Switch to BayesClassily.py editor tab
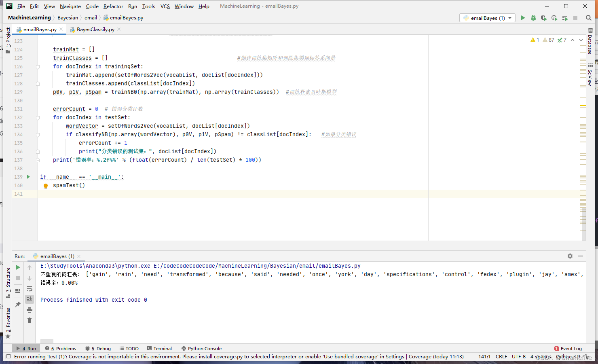The height and width of the screenshot is (364, 598). point(95,29)
